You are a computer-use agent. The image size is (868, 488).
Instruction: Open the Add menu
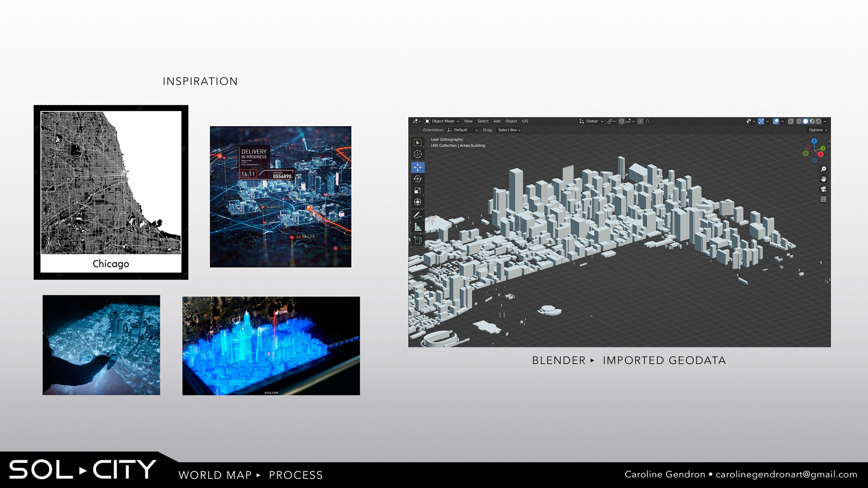click(x=496, y=121)
